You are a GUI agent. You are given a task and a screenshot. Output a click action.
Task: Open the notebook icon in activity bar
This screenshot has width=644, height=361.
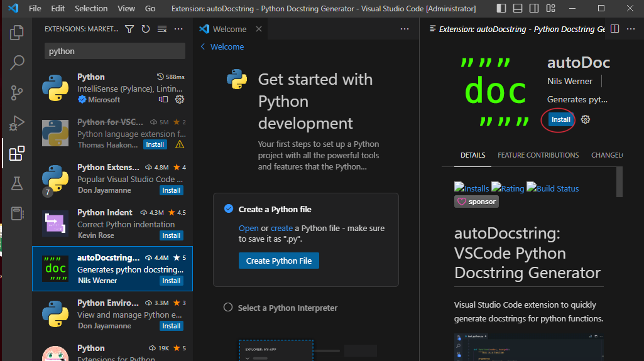coord(17,213)
